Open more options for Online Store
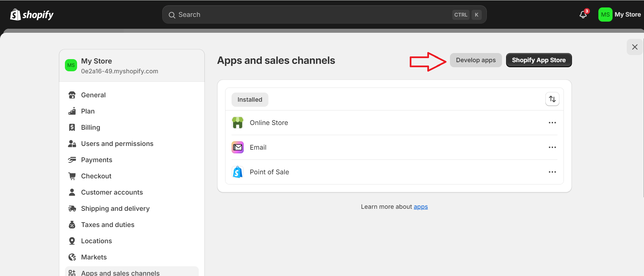Viewport: 644px width, 276px height. coord(552,123)
